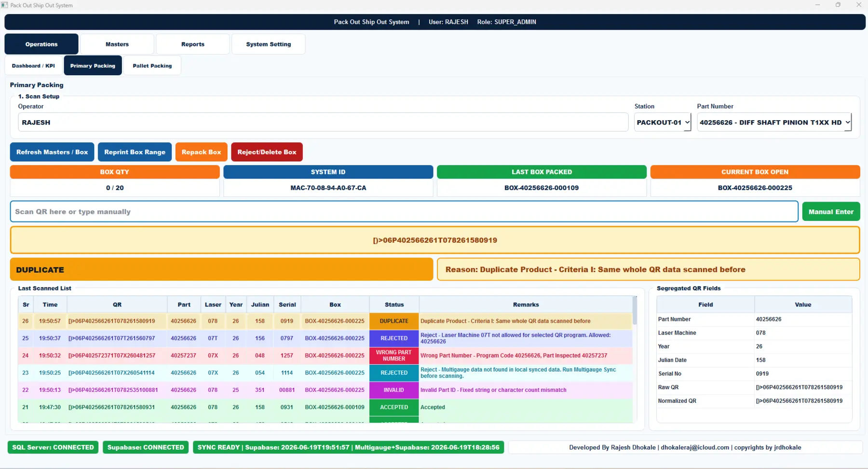868x469 pixels.
Task: Click Reprint Box Range button
Action: (x=135, y=152)
